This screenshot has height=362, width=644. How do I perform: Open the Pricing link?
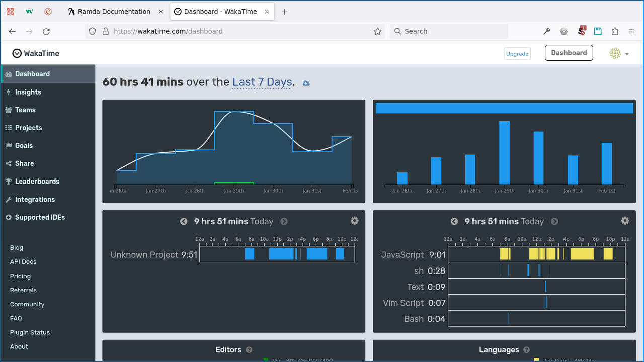click(20, 276)
